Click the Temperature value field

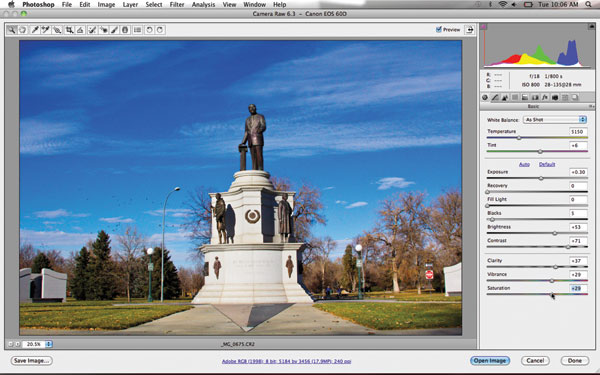click(578, 132)
